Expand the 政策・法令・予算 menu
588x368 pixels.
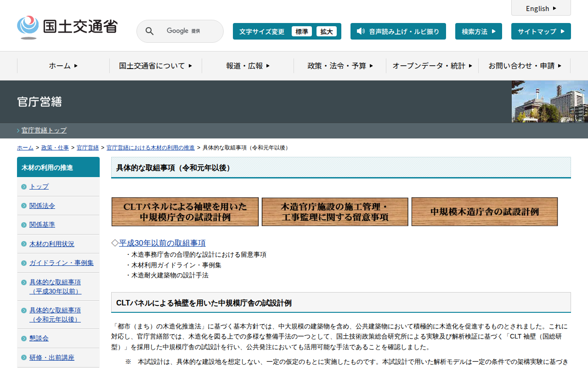click(x=340, y=66)
